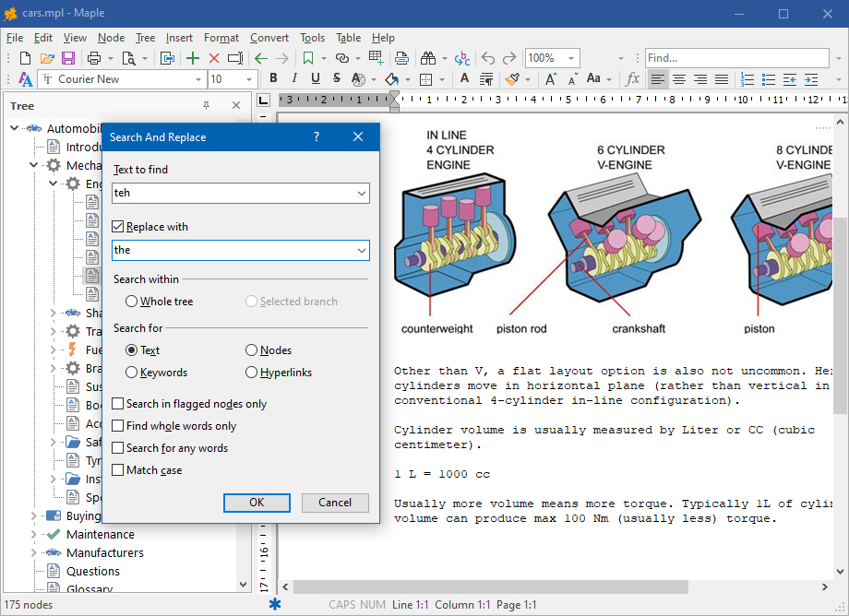The width and height of the screenshot is (849, 616).
Task: Collapse the Automobile root tree node
Action: coord(15,128)
